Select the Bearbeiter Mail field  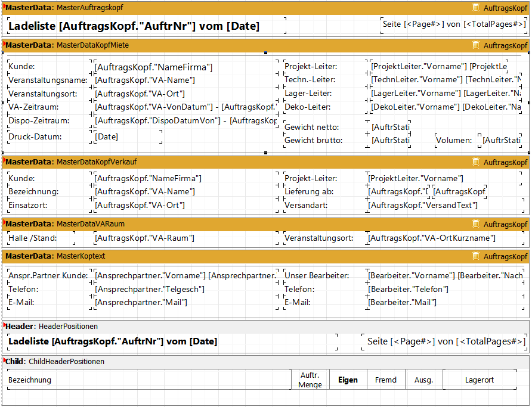tap(445, 303)
